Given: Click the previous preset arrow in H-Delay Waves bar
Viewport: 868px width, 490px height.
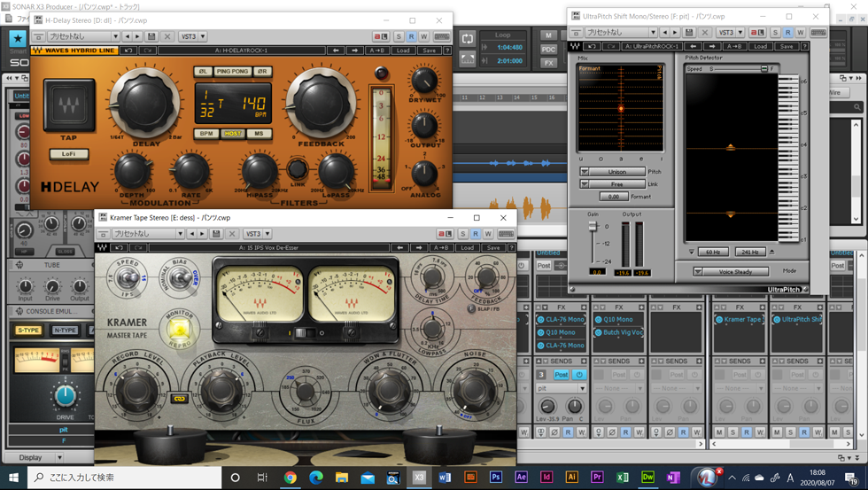Looking at the screenshot, I should click(x=336, y=51).
